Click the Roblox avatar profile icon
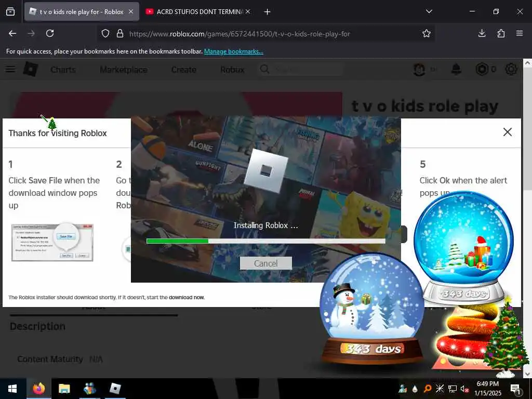This screenshot has width=532, height=399. point(419,70)
